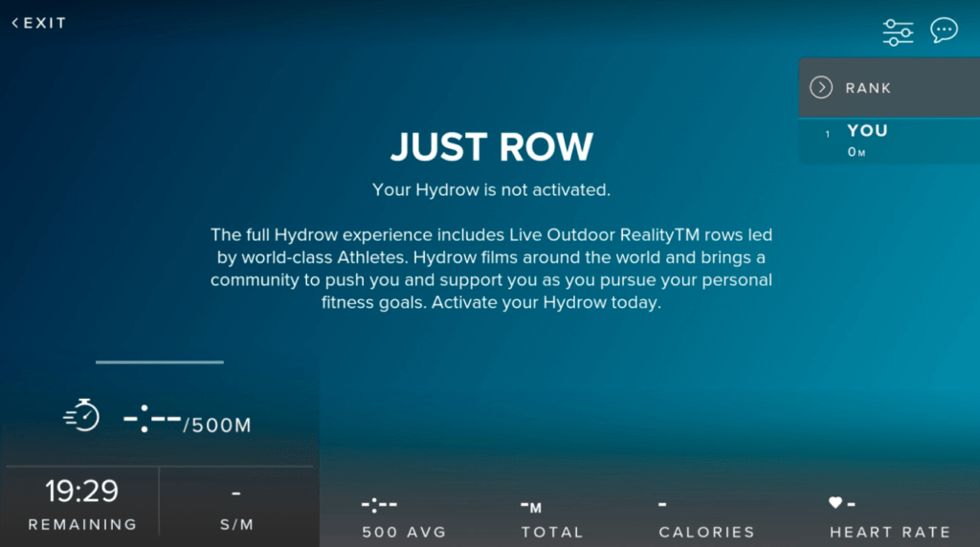Click the 0 M distance under YOU

857,152
